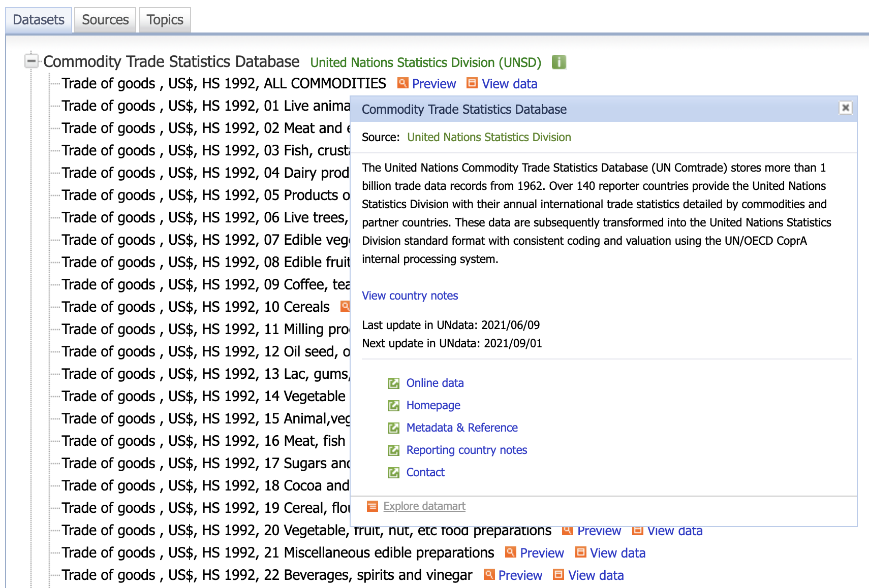Select the 13 Lac, gums tree row
The height and width of the screenshot is (588, 869).
205,374
